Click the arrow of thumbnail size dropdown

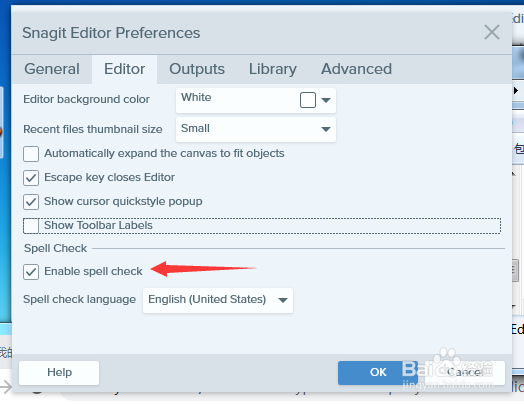[326, 129]
